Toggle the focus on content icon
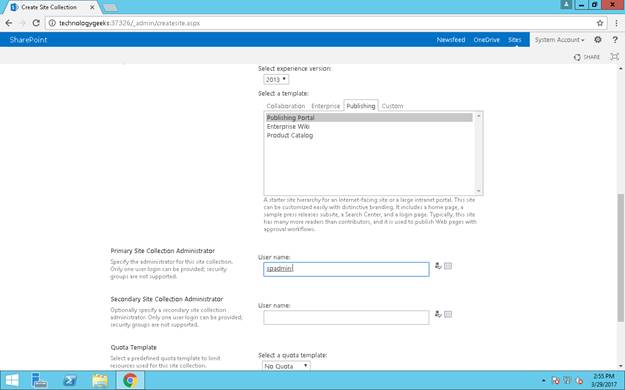This screenshot has height=390, width=625. tap(615, 57)
